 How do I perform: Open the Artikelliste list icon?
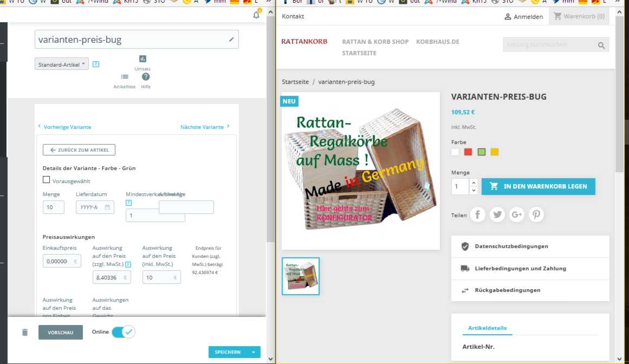tap(125, 76)
